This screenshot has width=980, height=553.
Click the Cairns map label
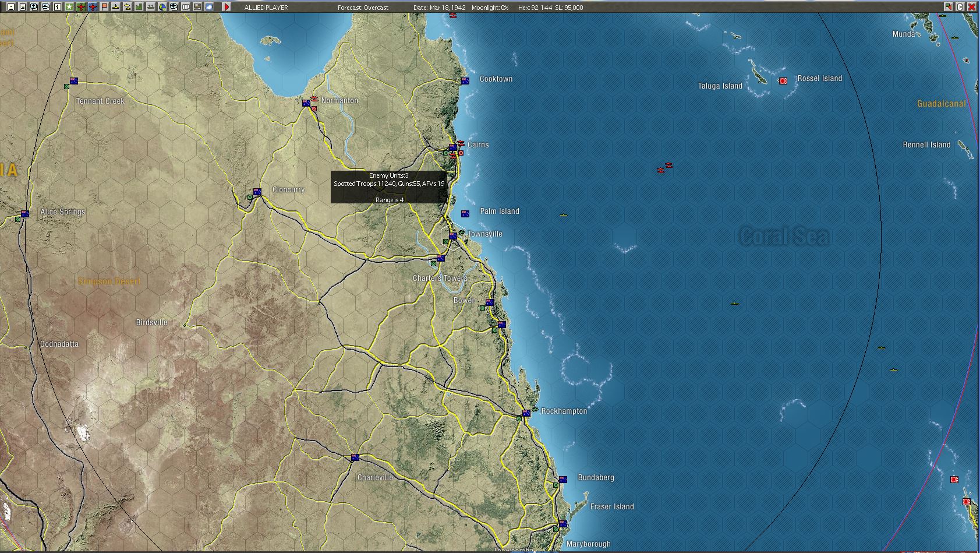pos(478,145)
